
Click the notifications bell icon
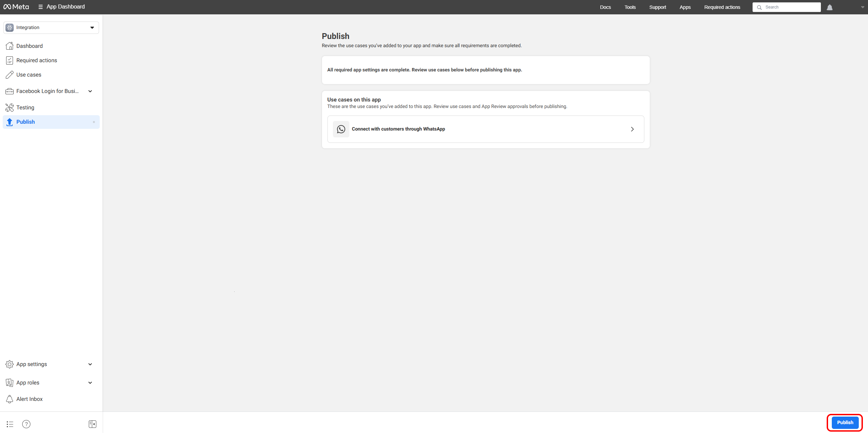(829, 7)
